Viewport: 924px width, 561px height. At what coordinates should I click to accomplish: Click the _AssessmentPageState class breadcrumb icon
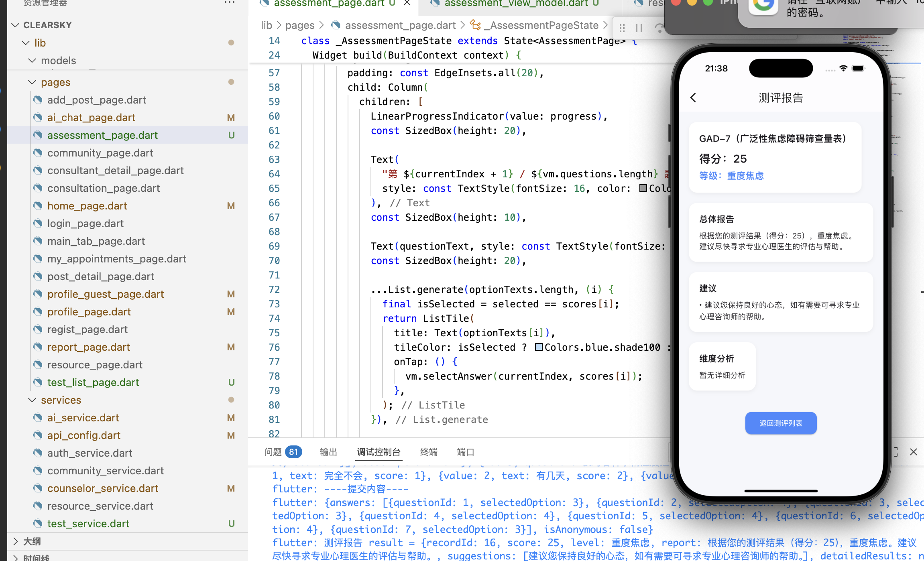(475, 25)
